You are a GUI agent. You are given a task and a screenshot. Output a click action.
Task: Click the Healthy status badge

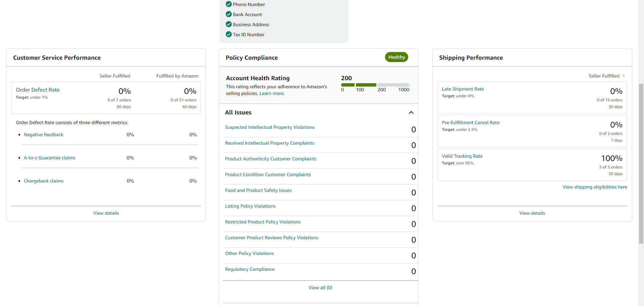[396, 57]
